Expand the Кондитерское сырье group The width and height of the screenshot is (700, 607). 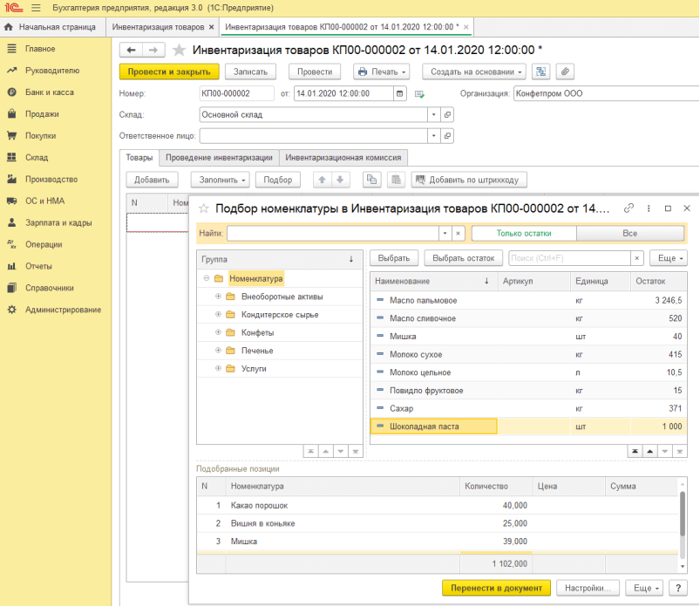pyautogui.click(x=218, y=315)
